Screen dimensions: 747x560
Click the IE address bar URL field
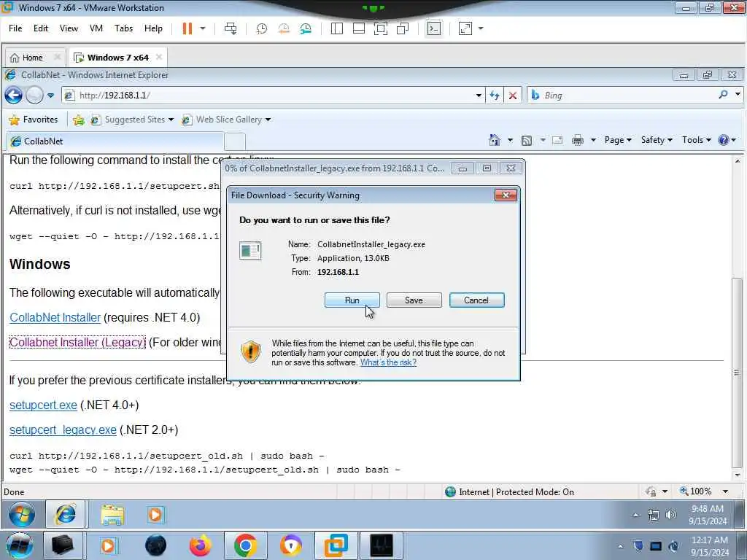point(274,96)
